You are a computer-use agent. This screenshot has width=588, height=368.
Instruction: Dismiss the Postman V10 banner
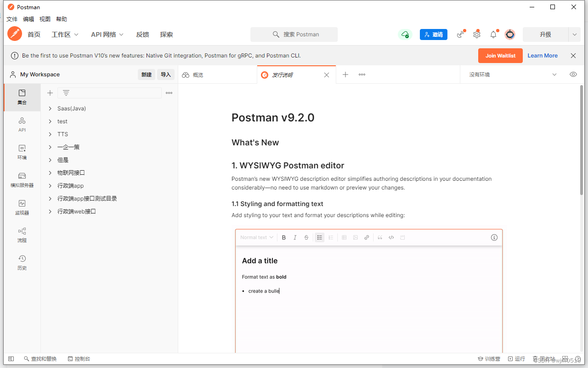(x=573, y=56)
